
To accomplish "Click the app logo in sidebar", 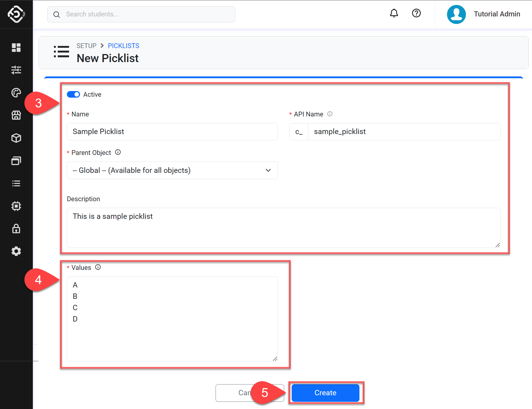I will pyautogui.click(x=16, y=14).
